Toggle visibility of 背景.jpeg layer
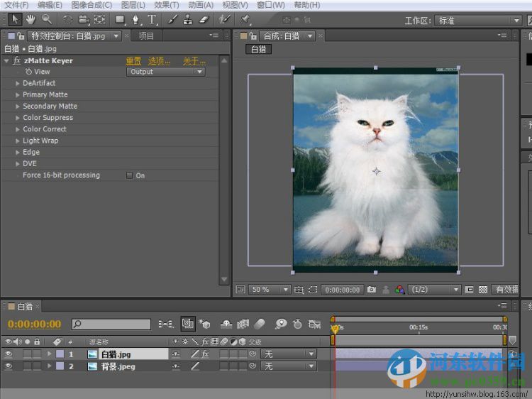Viewport: 532px width, 399px height. [x=9, y=366]
